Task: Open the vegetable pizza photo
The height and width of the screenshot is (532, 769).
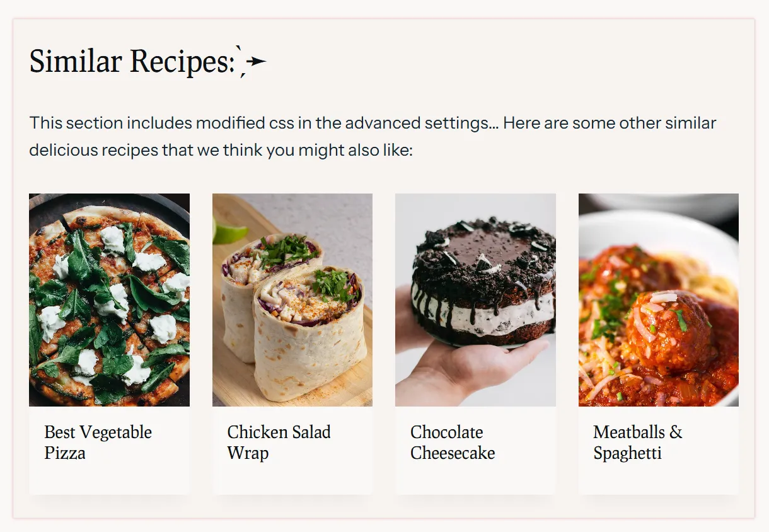Action: click(109, 300)
